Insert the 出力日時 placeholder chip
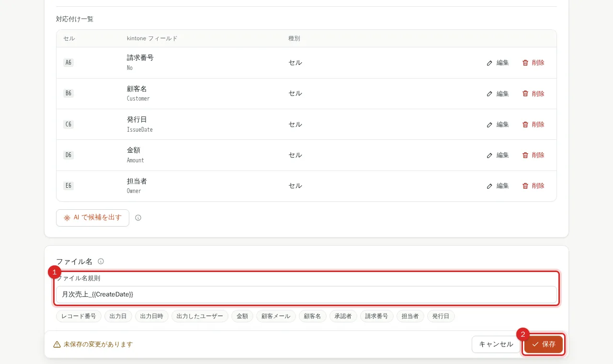This screenshot has width=613, height=364. click(x=152, y=316)
